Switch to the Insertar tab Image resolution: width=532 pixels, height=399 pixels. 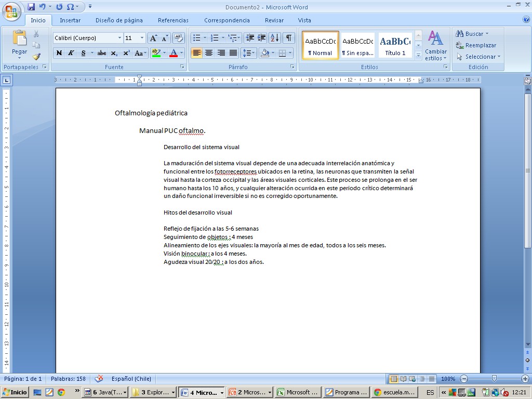point(70,20)
